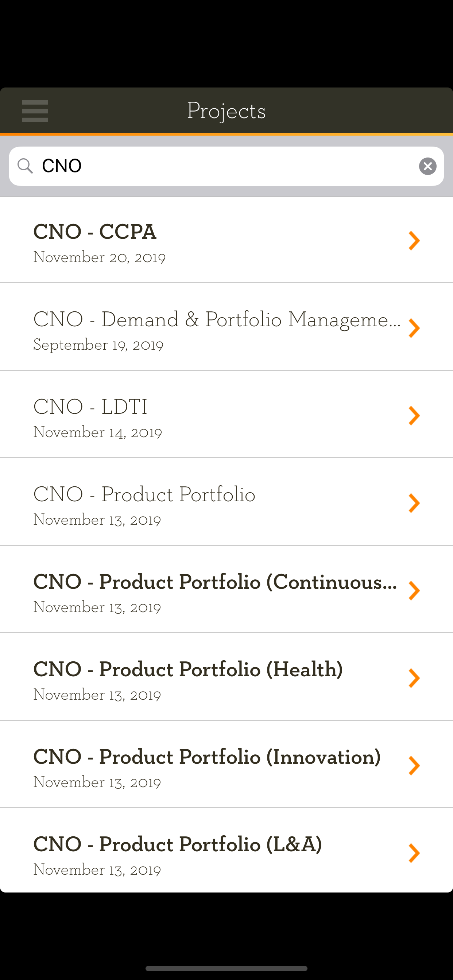Tap the chevron beside CNO - CCPA
This screenshot has height=980, width=453.
(x=414, y=240)
